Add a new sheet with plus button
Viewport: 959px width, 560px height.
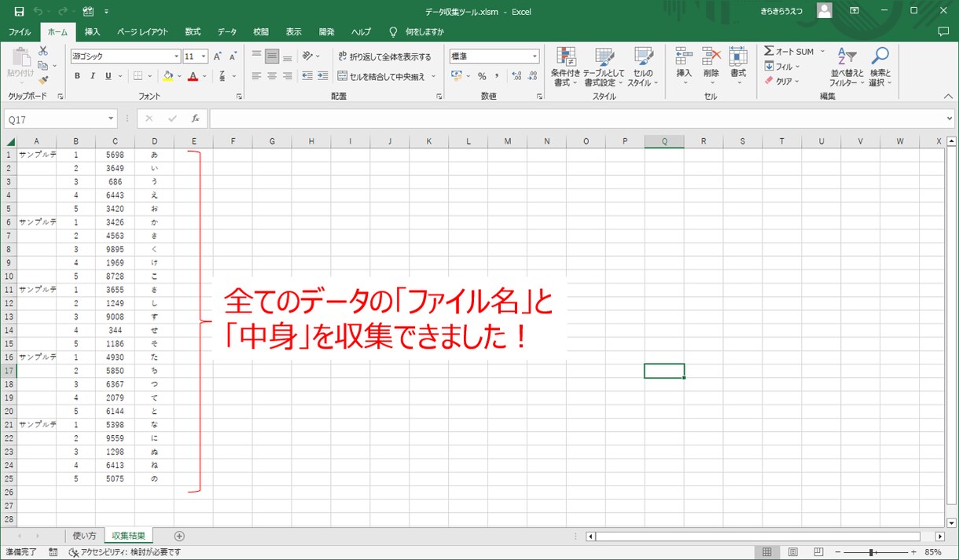click(179, 536)
